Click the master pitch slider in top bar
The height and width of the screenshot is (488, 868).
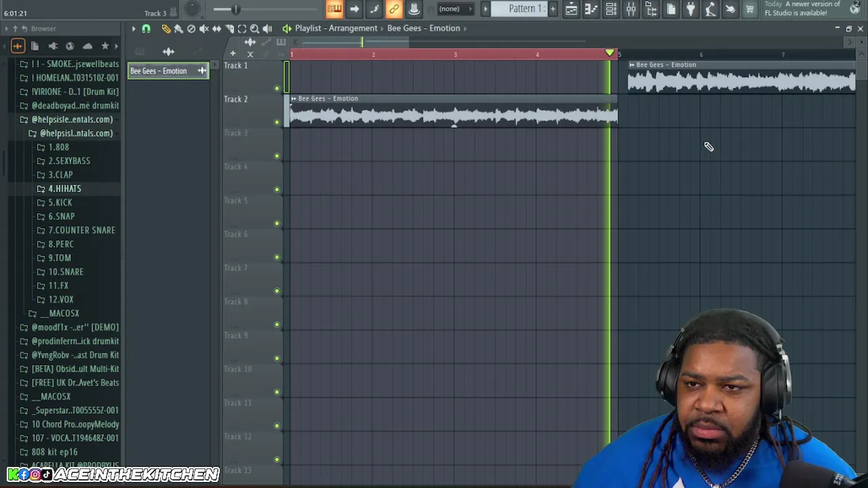point(235,9)
